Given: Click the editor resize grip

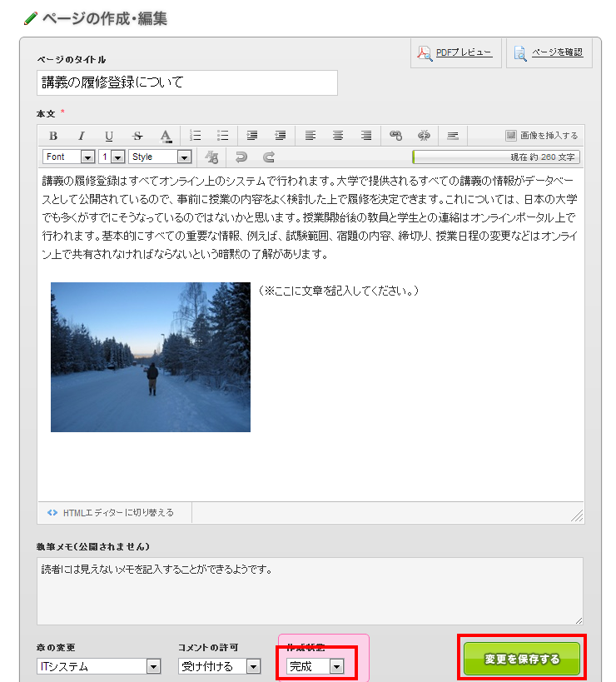Looking at the screenshot, I should point(578,515).
